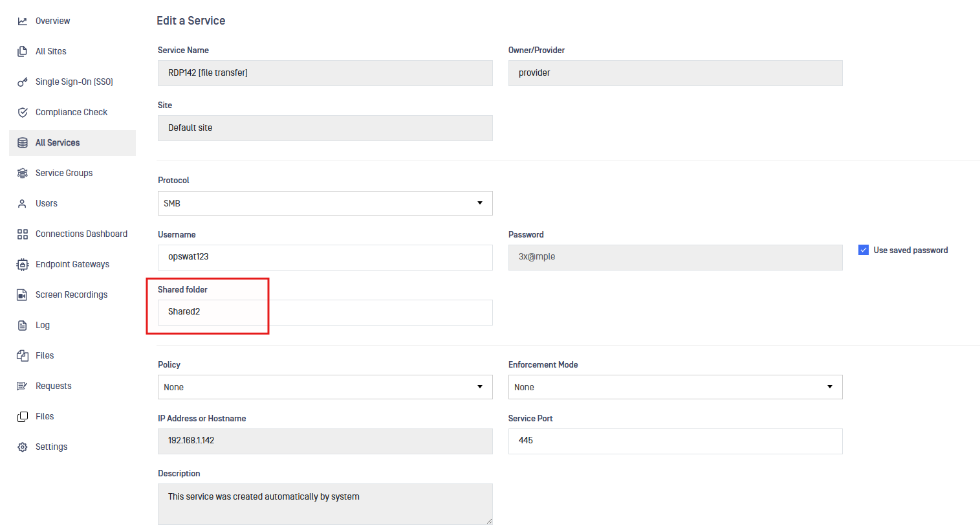Screen dimensions: 980x532
Task: Click the Screen Recordings icon
Action: click(23, 295)
